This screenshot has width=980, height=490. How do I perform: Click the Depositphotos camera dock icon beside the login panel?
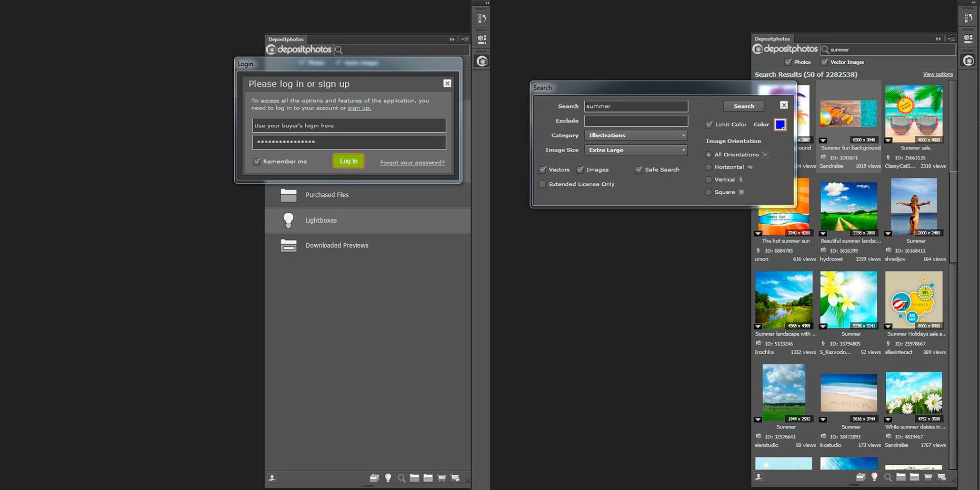pos(482,61)
